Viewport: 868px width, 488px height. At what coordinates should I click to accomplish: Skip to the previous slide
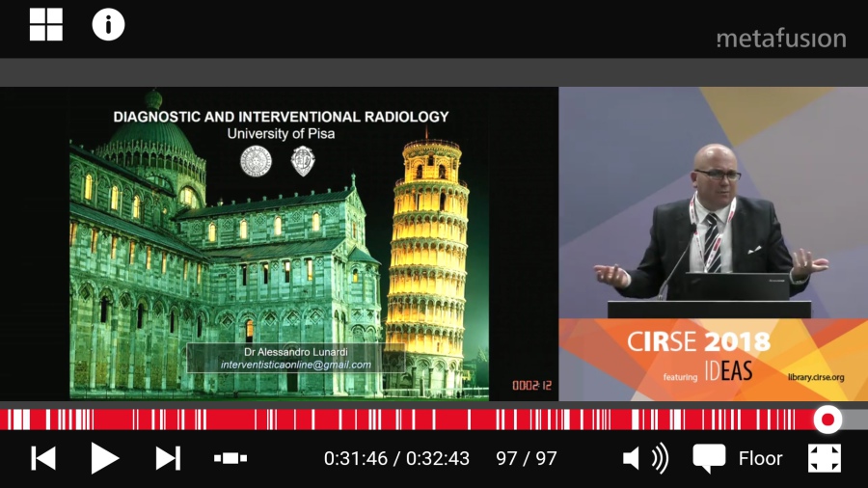pos(43,458)
